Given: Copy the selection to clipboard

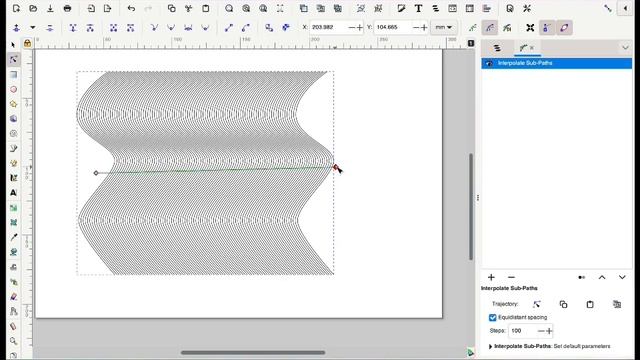Looking at the screenshot, I should point(171,8).
